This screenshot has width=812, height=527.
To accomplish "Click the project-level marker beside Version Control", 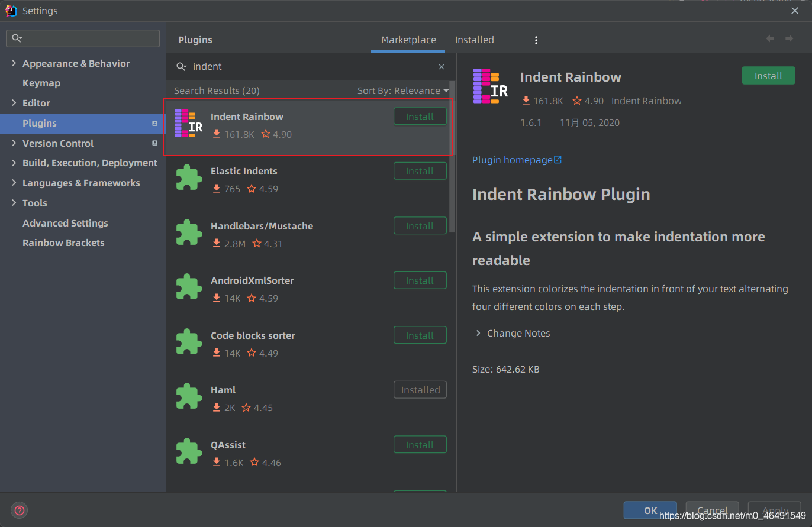I will [155, 143].
